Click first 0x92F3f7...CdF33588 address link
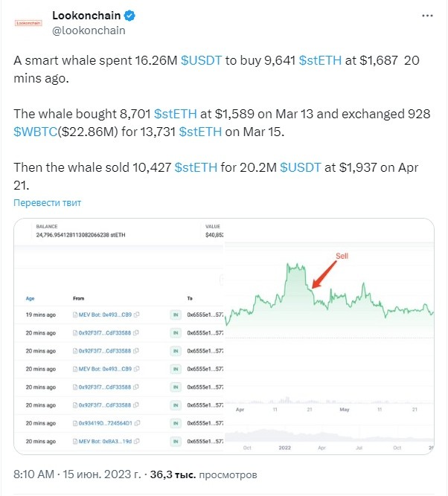The height and width of the screenshot is (496, 448). pyautogui.click(x=105, y=333)
